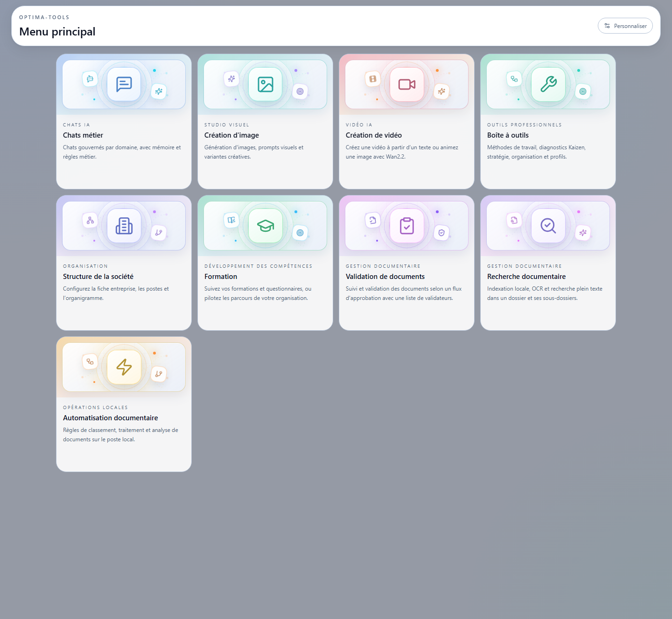
Task: Click the VIDÉO IA category label
Action: click(x=359, y=125)
